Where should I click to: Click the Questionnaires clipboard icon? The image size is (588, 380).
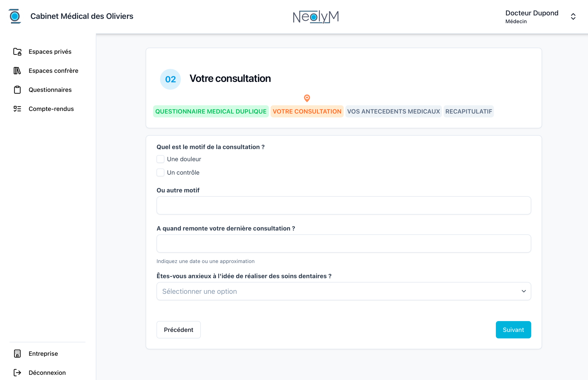[x=17, y=90]
